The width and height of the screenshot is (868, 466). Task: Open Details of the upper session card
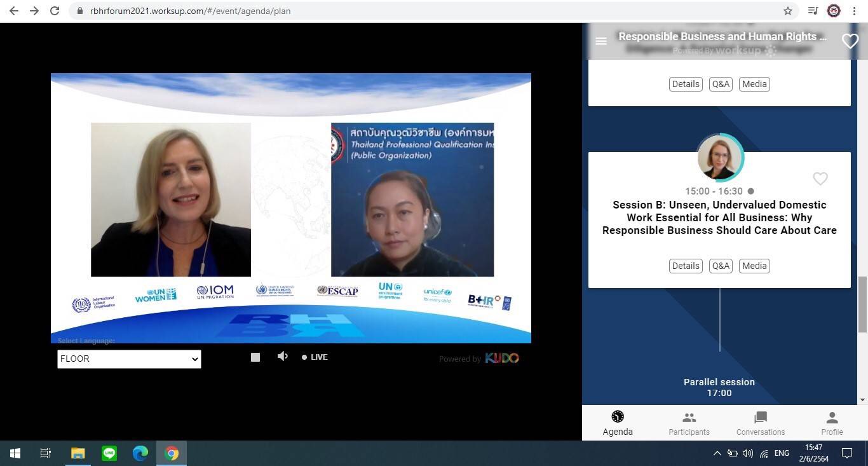(x=686, y=84)
